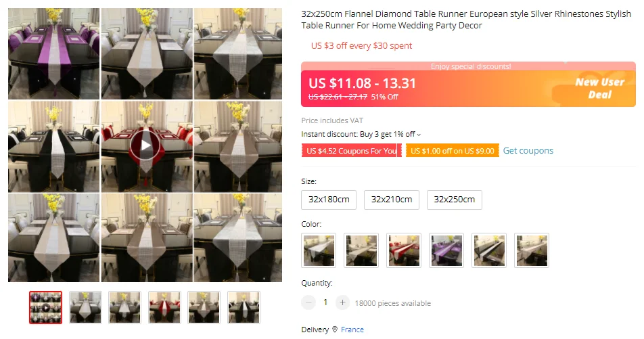Play the product video
This screenshot has height=339, width=644.
click(145, 145)
